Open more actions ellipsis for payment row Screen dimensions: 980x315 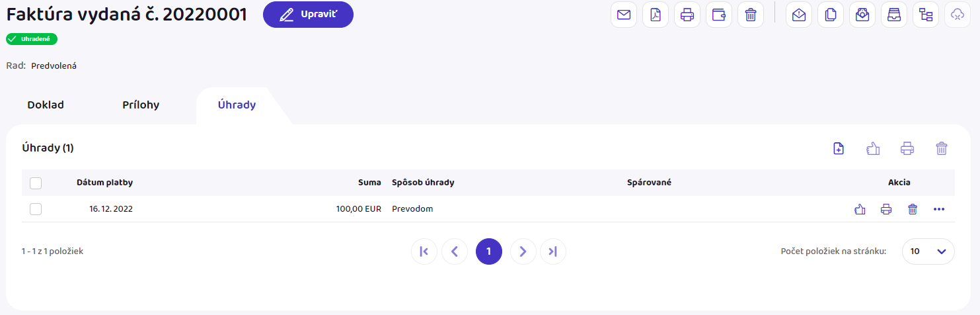(939, 209)
